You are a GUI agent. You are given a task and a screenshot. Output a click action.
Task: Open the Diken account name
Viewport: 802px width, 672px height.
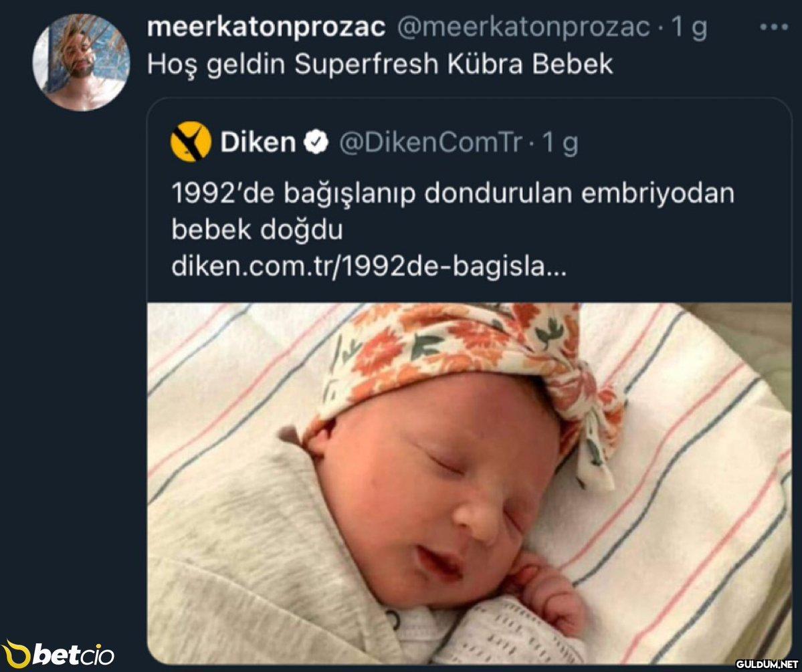(x=258, y=142)
